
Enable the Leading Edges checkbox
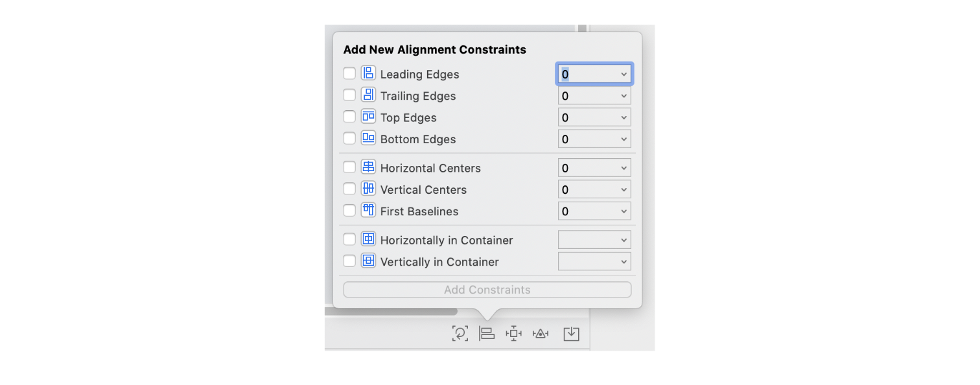[349, 73]
